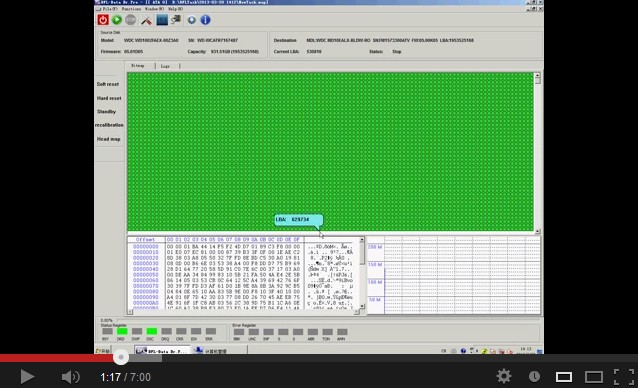Click the red hammer tool icon
Image resolution: width=638 pixels, height=388 pixels.
click(x=146, y=20)
